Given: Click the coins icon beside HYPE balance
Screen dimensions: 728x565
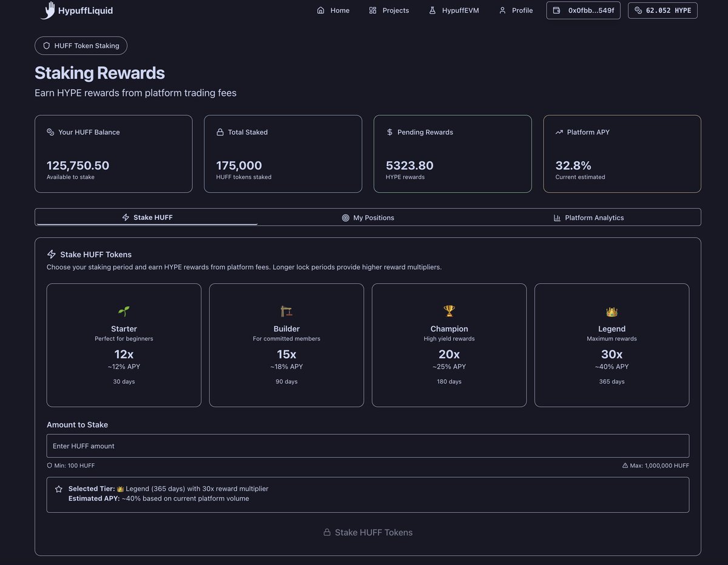Looking at the screenshot, I should click(638, 10).
